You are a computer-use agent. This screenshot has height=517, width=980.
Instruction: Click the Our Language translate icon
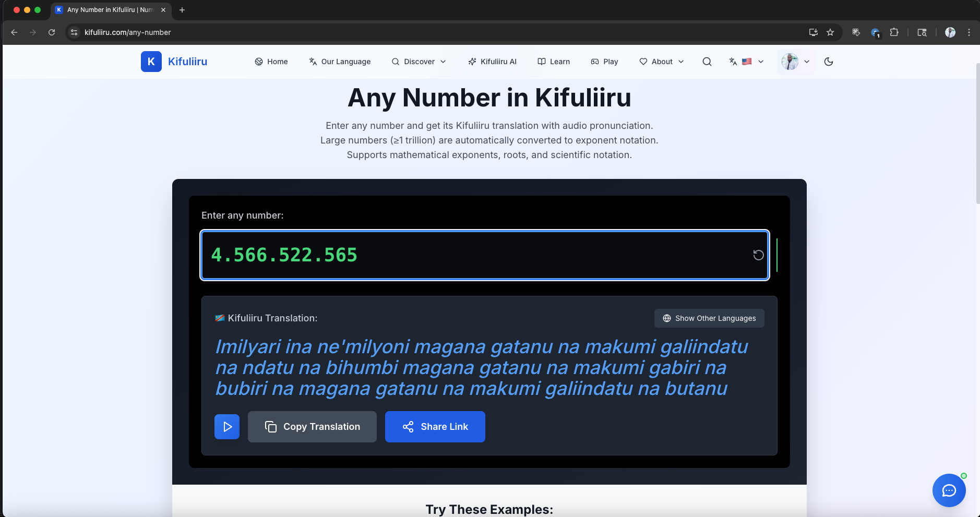313,62
